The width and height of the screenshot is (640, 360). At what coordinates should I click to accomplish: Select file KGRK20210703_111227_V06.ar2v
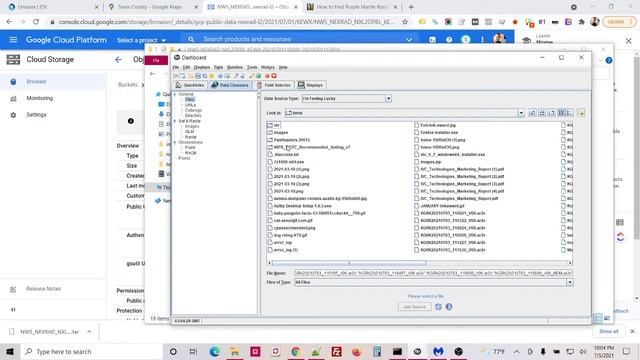pos(449,242)
